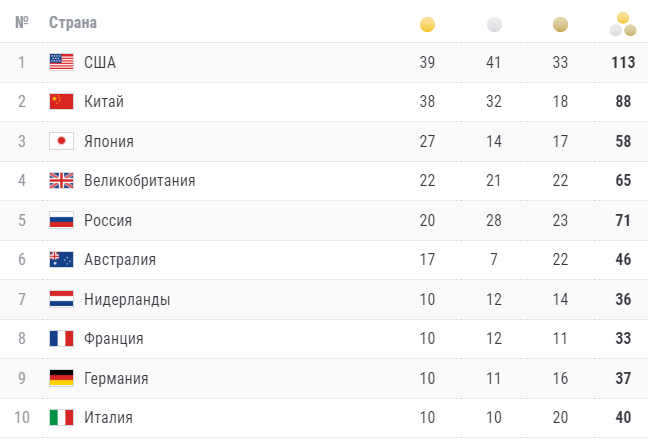Click the № column header
The image size is (648, 439).
coord(21,22)
